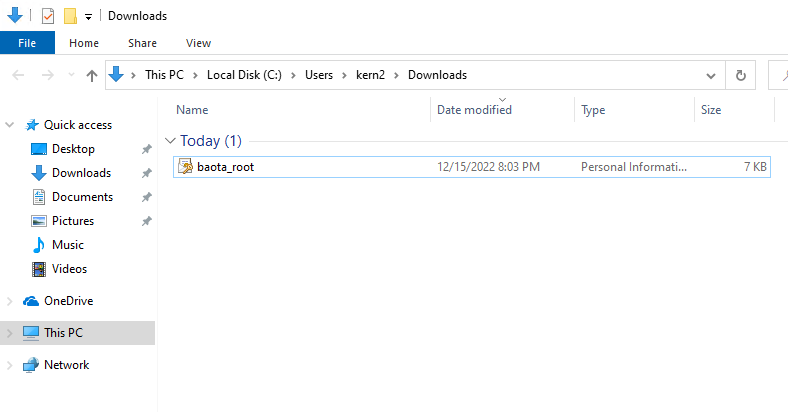Collapse the Today (1) group
Screen dimensions: 788x412
(170, 141)
